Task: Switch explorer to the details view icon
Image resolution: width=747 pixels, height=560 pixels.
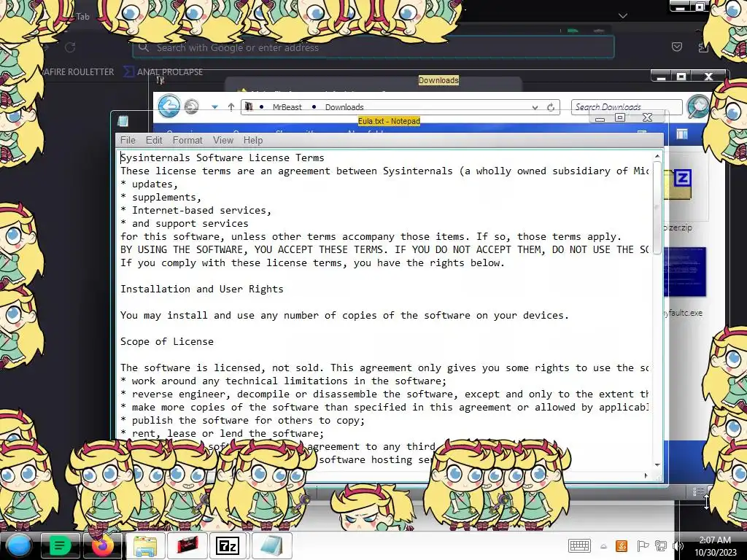Action: coord(698,491)
